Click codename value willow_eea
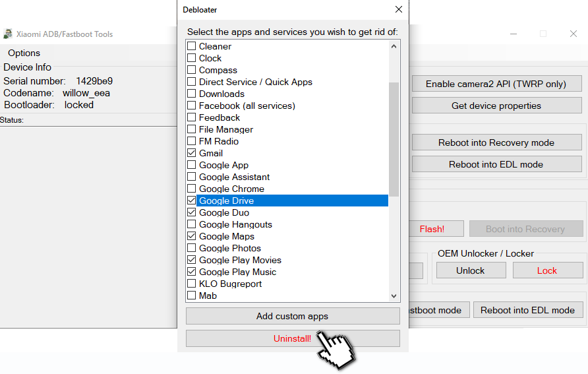The width and height of the screenshot is (588, 374). 86,93
